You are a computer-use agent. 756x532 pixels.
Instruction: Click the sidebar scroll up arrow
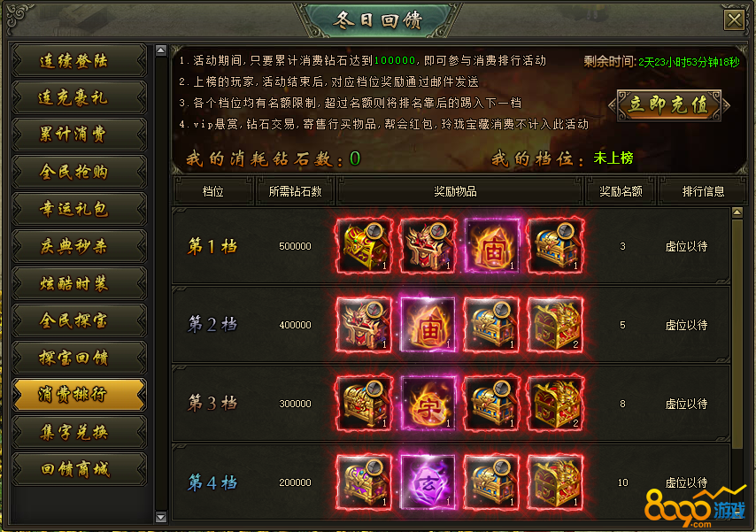tap(161, 50)
